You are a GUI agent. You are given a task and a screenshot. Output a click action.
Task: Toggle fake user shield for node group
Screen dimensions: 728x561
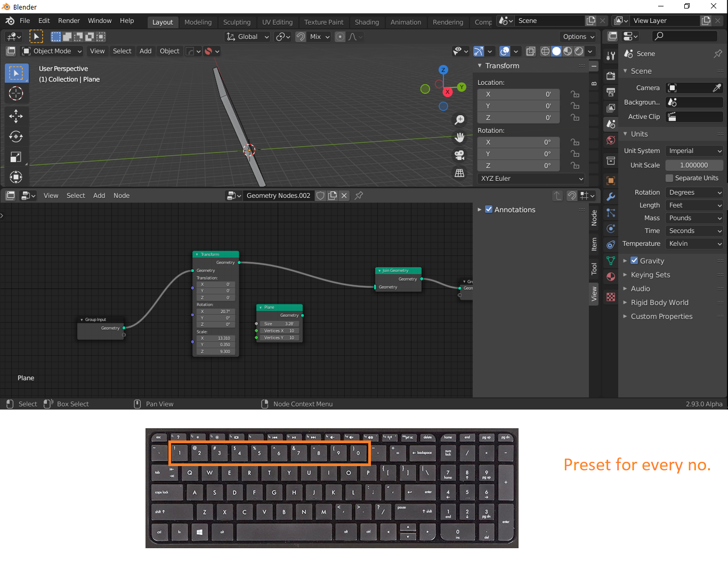point(320,196)
